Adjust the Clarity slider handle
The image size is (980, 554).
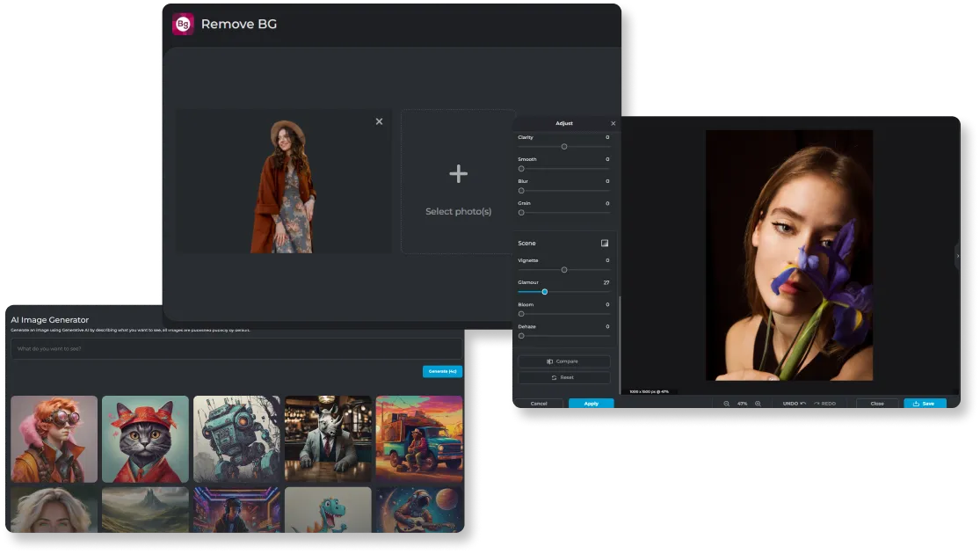(563, 146)
